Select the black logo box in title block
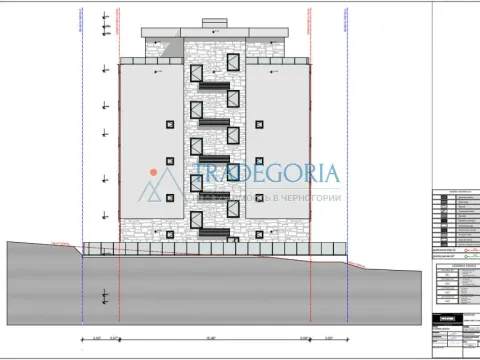The height and width of the screenshot is (360, 480). point(448,319)
